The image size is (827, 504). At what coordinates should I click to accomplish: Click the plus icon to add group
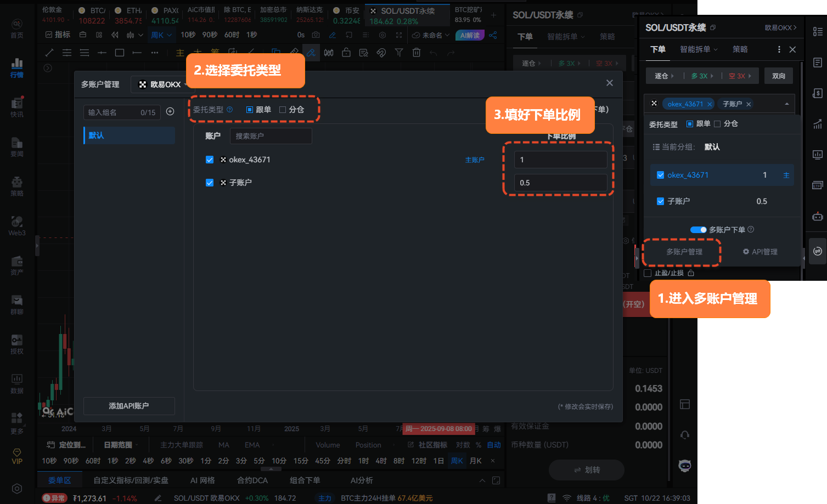[170, 112]
